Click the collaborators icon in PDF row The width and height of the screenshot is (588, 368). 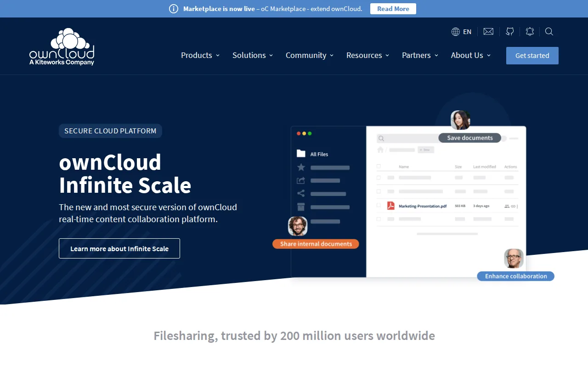pos(507,206)
